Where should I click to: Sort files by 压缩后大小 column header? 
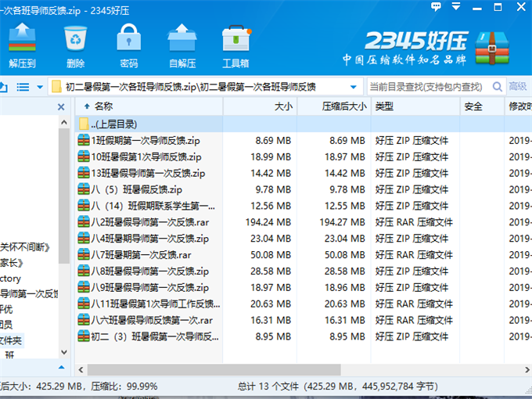tap(343, 106)
